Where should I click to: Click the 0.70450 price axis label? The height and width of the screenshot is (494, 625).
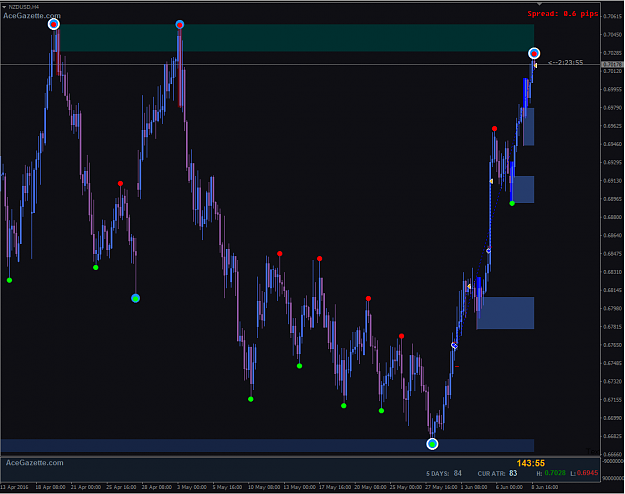click(x=613, y=35)
